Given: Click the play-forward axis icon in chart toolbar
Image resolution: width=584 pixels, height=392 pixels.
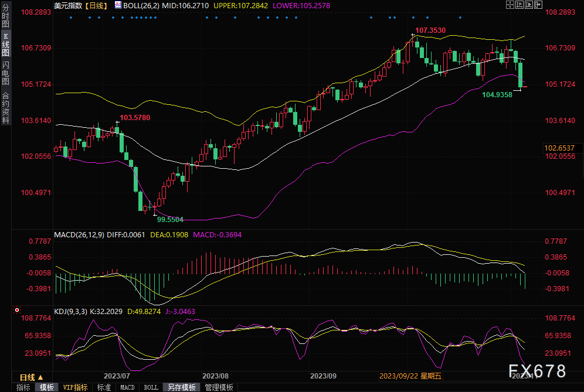Looking at the screenshot, I should point(529,5).
